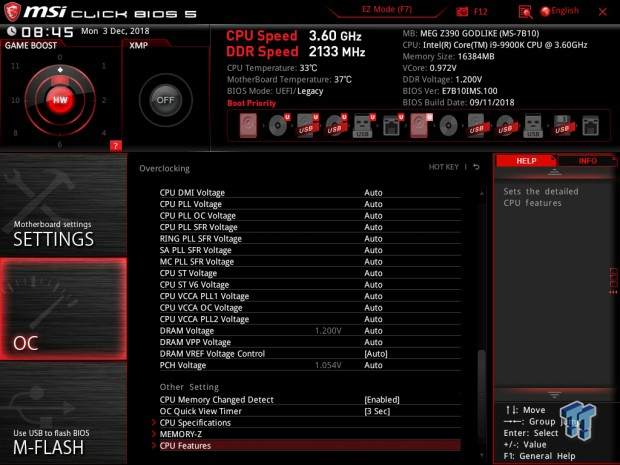The height and width of the screenshot is (465, 620).
Task: Switch to EZ Mode (F7)
Action: (387, 9)
